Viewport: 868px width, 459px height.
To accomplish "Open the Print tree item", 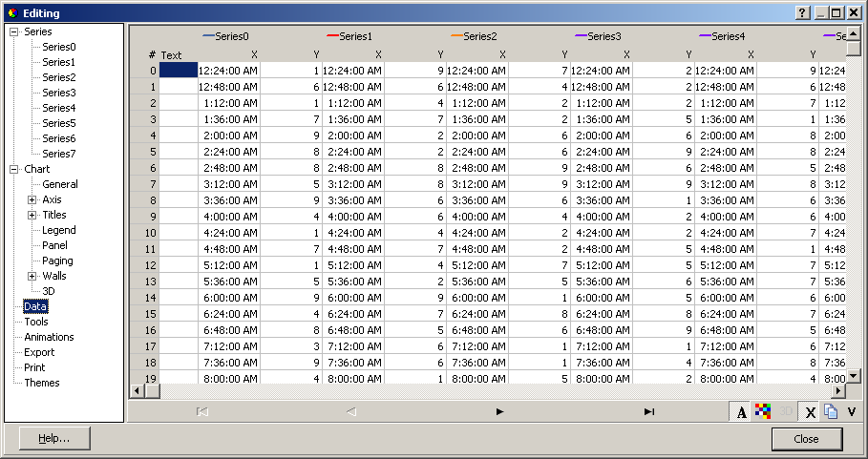I will click(34, 367).
